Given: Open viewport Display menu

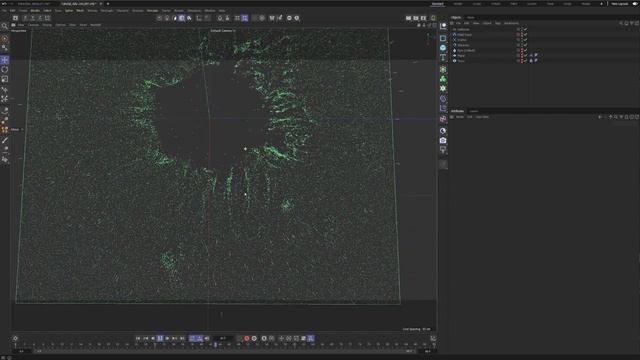Looking at the screenshot, I should [x=47, y=25].
